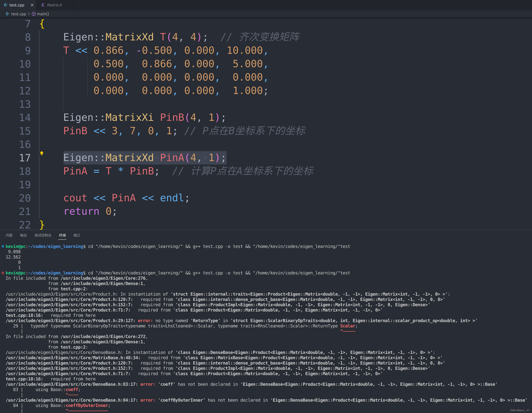The width and height of the screenshot is (532, 413).
Task: Click the terminal output value 12.562
Action: [x=13, y=257]
